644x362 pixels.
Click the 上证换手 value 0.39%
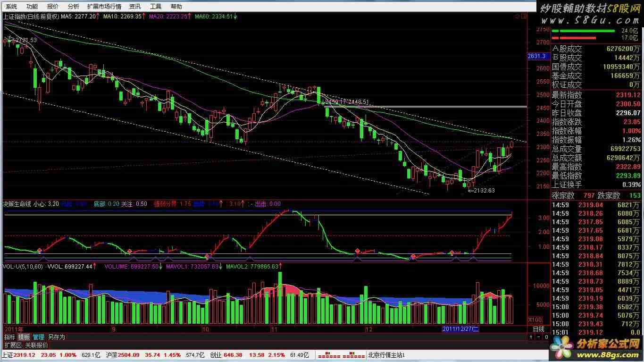tap(631, 185)
